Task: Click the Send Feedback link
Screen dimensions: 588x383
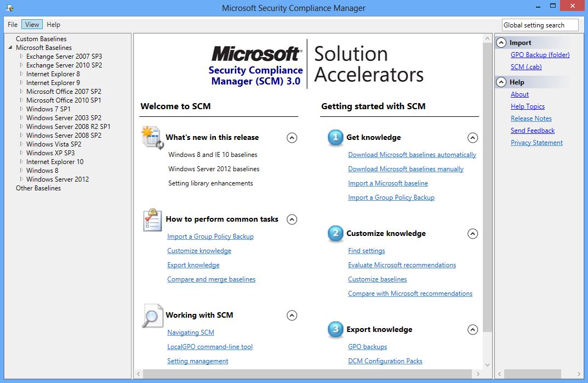Action: [x=533, y=130]
